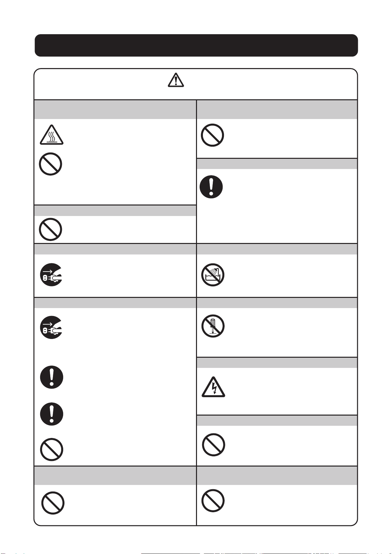This screenshot has height=554, width=392.
Task: Click prohibition circle beneath hot surface triangle
Action: click(x=51, y=164)
